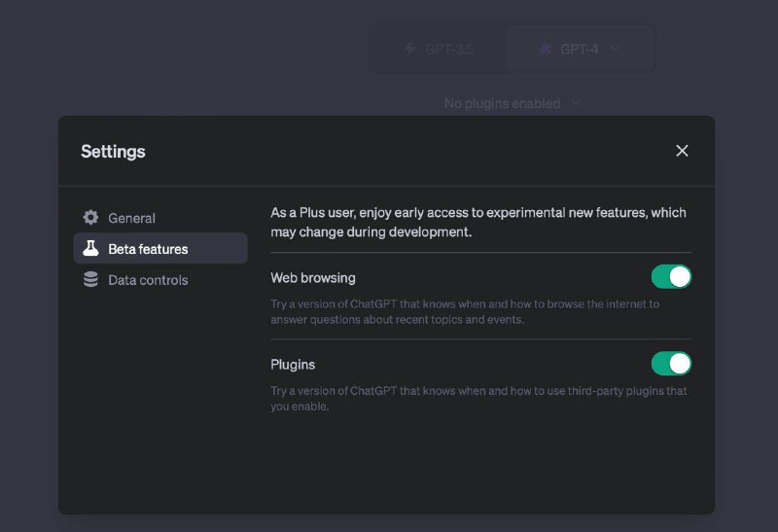Click the 'Settings' dialog title

click(113, 151)
